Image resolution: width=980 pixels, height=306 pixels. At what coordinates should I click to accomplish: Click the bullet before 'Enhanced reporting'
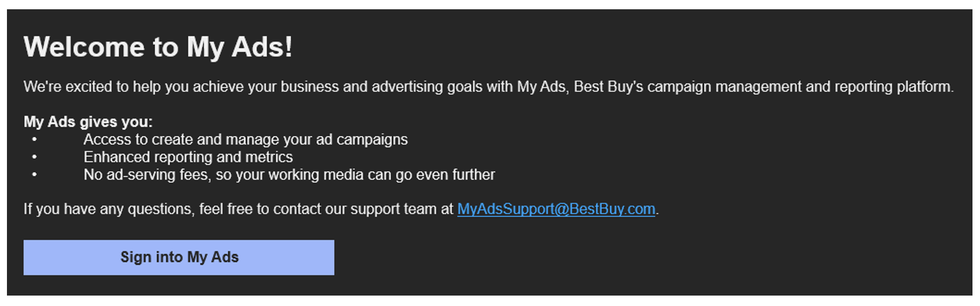34,157
